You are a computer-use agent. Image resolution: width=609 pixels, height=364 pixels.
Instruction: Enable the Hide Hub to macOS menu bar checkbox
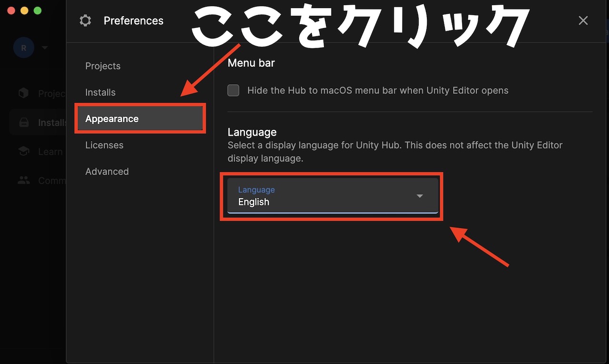point(233,90)
